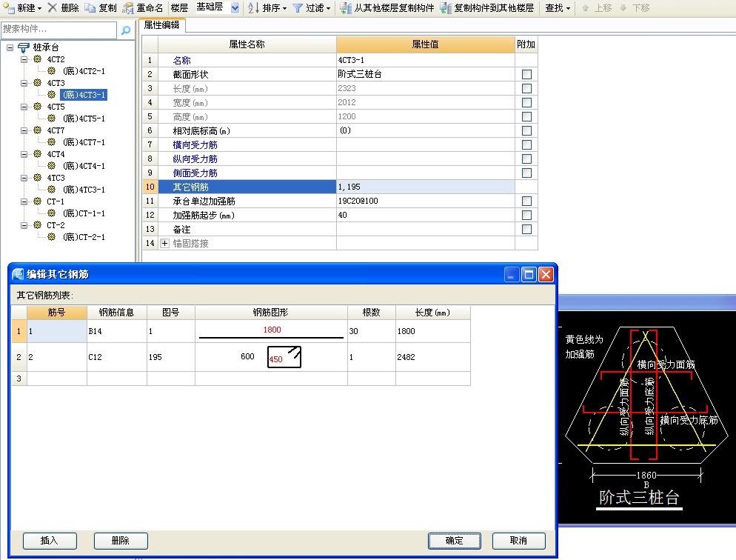
Task: Collapse the CT-2 tree node
Action: click(x=24, y=225)
